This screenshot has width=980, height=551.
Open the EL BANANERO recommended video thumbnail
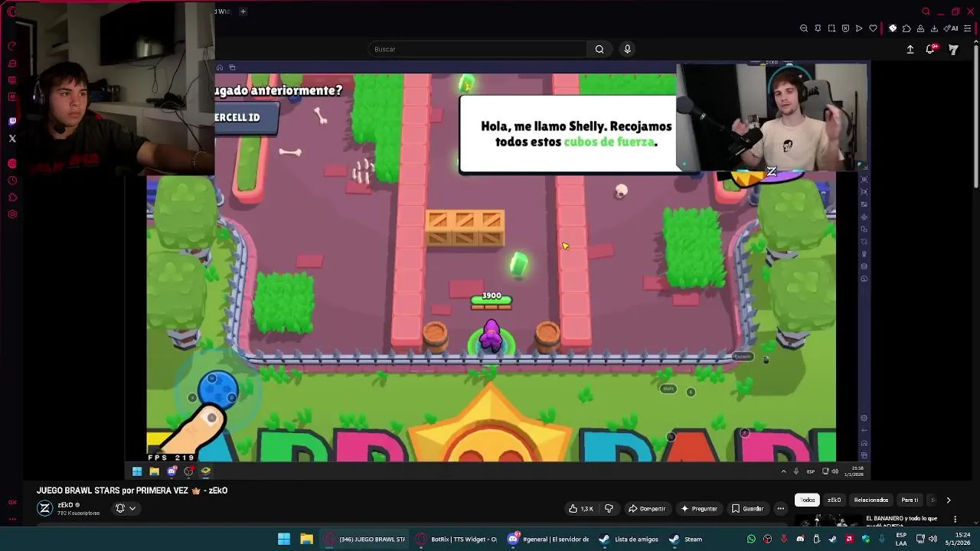tap(828, 522)
